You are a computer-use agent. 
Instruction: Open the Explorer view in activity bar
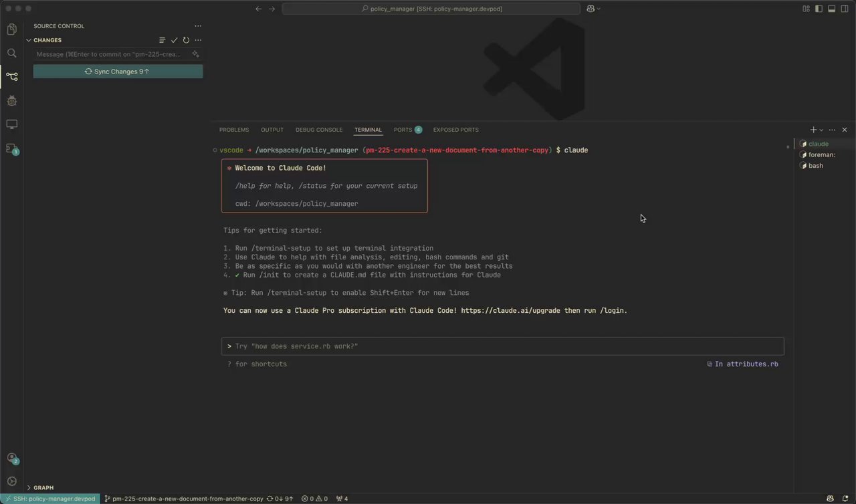(11, 29)
